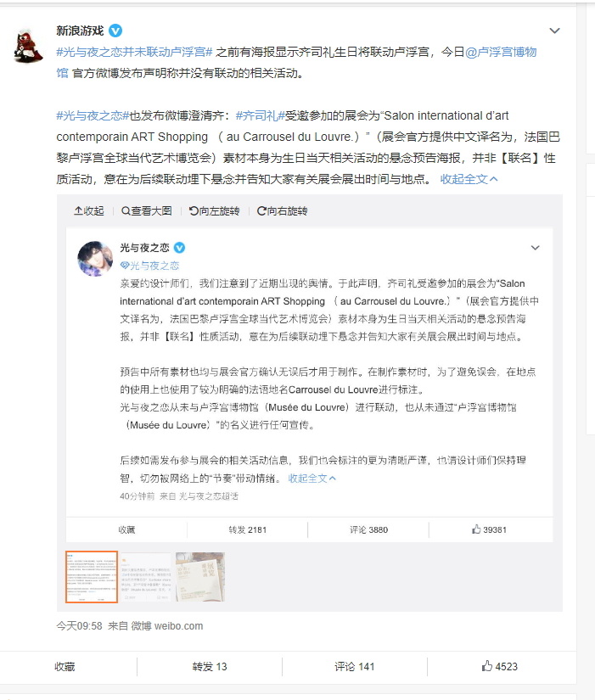This screenshot has width=595, height=700.
Task: Open the post options chevron at top right
Action: tap(554, 31)
